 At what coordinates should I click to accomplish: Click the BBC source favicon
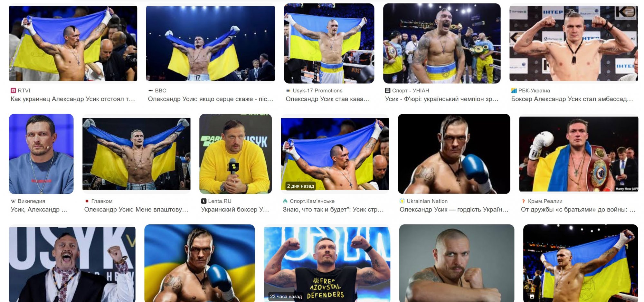150,91
